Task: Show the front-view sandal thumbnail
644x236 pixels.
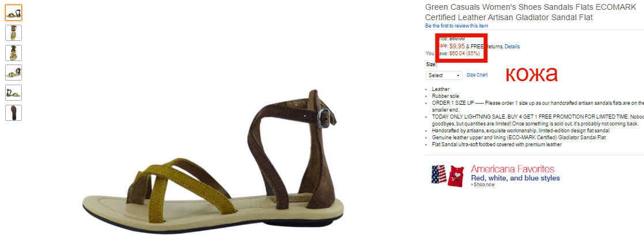Action: [14, 53]
